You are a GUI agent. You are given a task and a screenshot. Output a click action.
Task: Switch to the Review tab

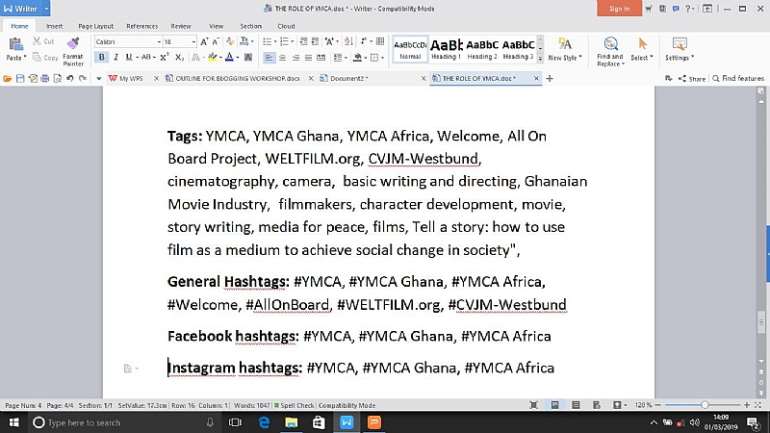point(181,26)
